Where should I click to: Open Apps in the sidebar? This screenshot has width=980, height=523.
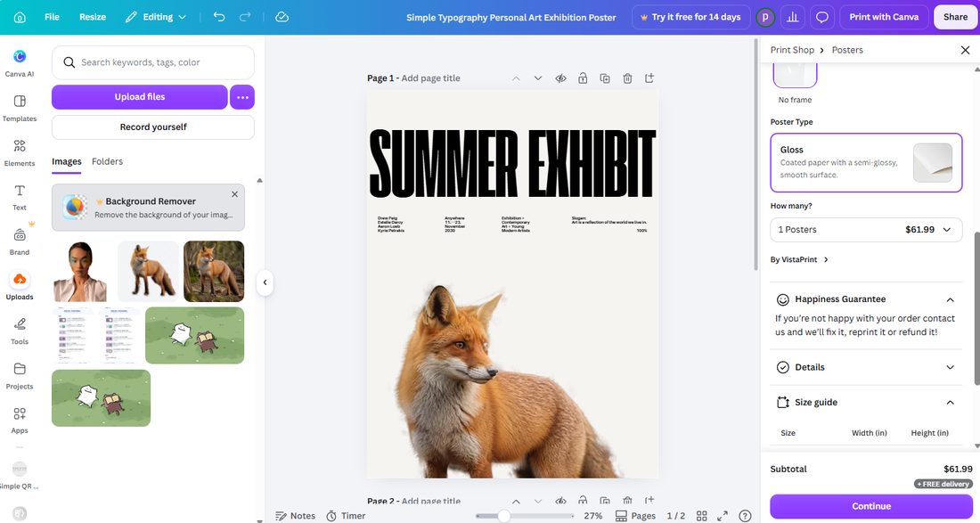20,420
